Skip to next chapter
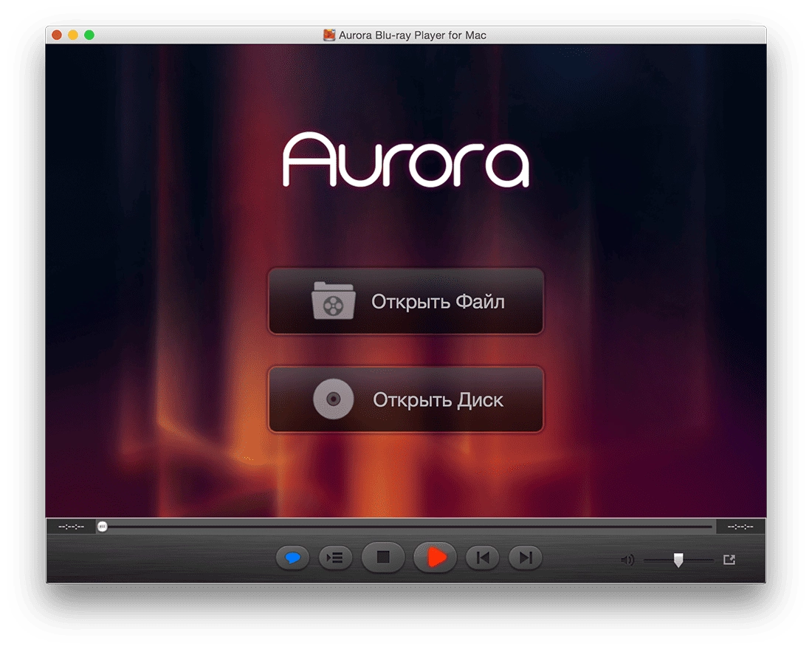Viewport: 812px width, 649px height. (526, 558)
